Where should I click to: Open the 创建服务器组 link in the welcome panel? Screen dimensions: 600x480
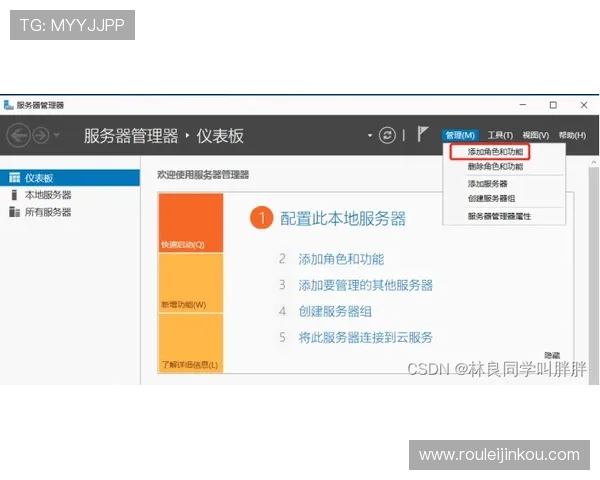(x=335, y=311)
